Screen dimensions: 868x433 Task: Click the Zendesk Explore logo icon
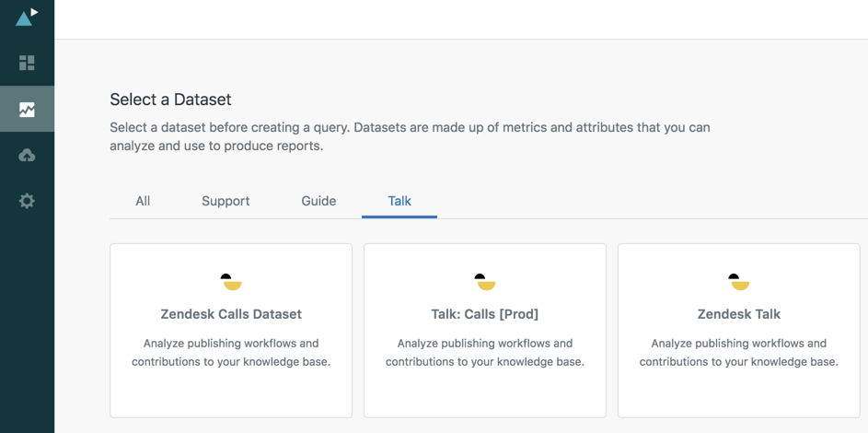point(27,17)
